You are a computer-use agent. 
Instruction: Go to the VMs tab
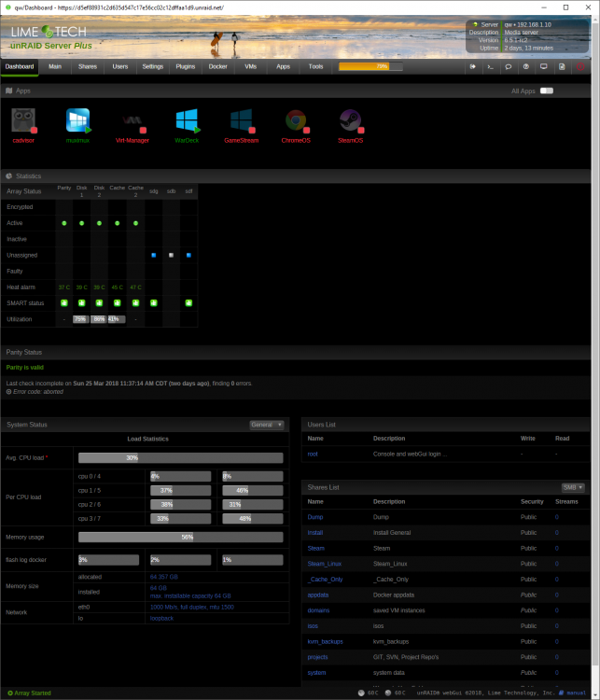[250, 66]
